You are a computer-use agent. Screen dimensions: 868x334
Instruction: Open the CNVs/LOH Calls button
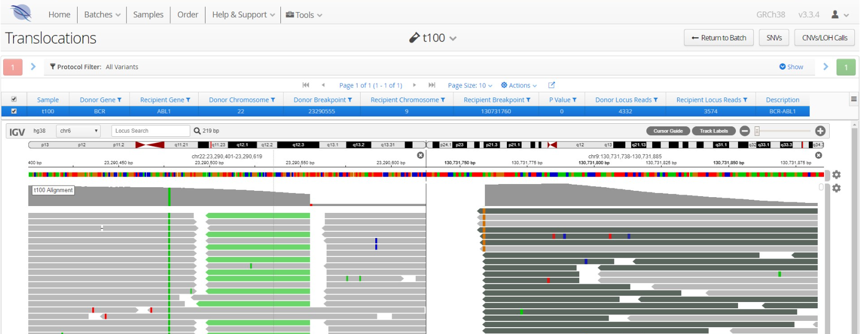824,38
